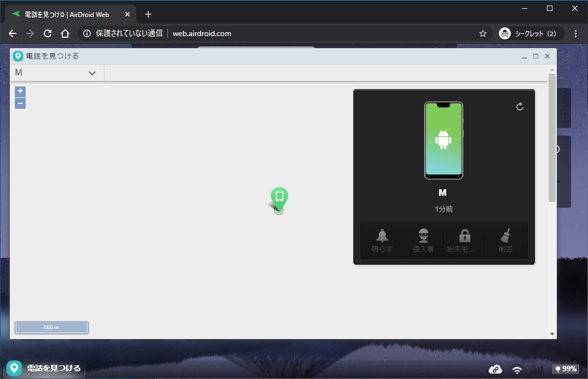Refresh the device location
588x379 pixels.
[x=520, y=107]
